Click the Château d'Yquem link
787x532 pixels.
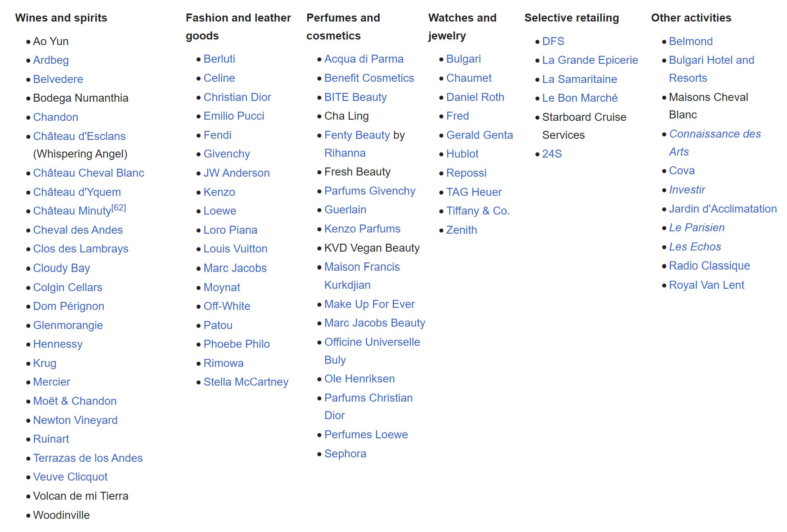[x=77, y=192]
